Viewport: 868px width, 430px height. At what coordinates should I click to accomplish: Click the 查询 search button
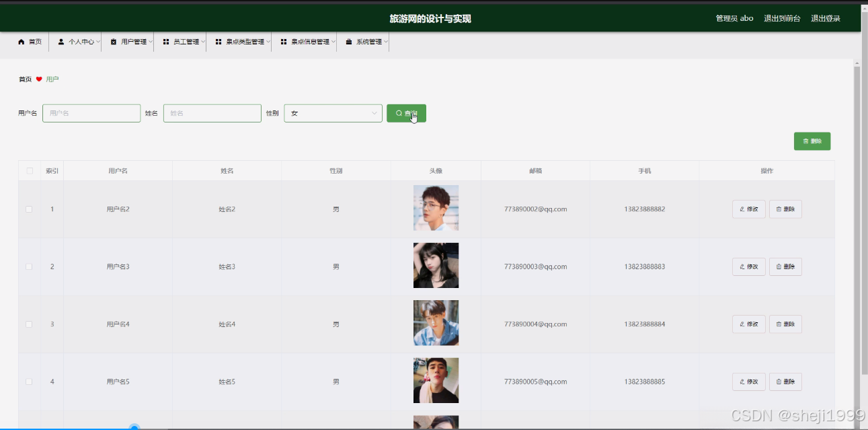(x=406, y=113)
